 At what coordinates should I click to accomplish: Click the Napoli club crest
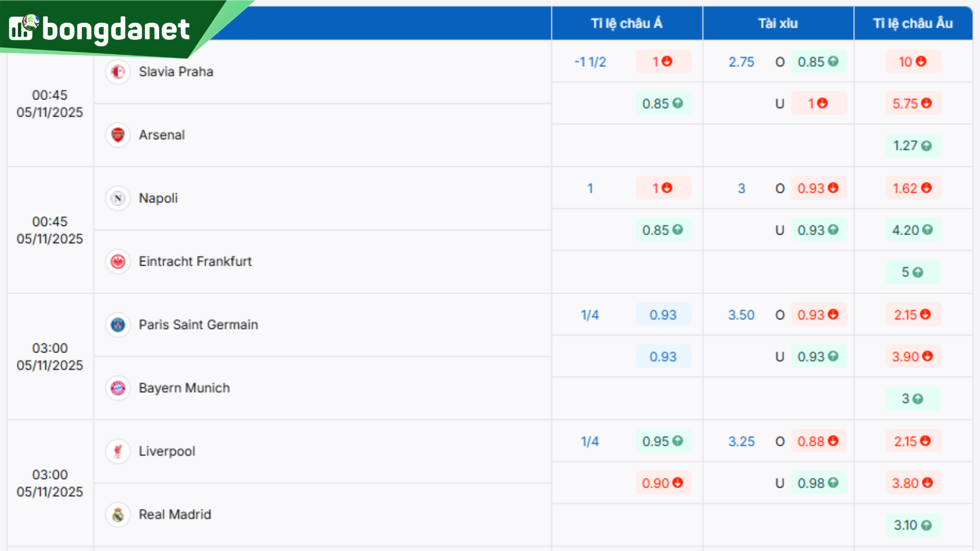(118, 198)
